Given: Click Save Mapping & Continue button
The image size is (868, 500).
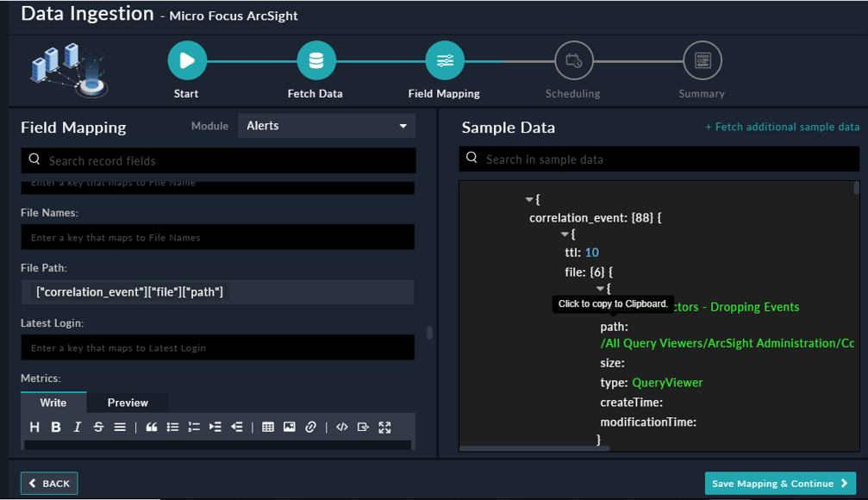Looking at the screenshot, I should (x=779, y=484).
